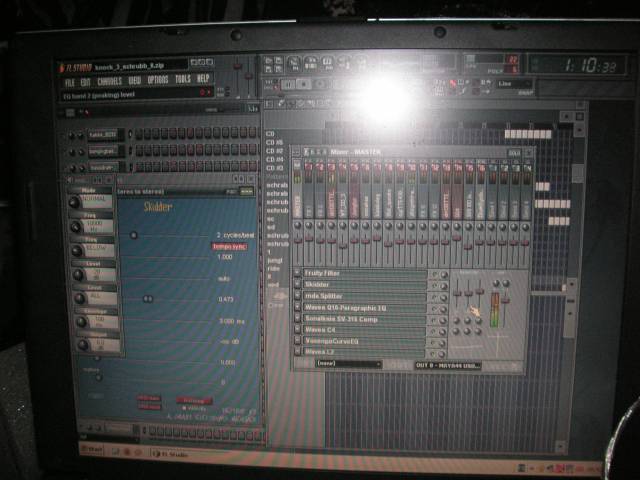The height and width of the screenshot is (480, 640).
Task: Select the Waves C4 effect slot
Action: [364, 329]
